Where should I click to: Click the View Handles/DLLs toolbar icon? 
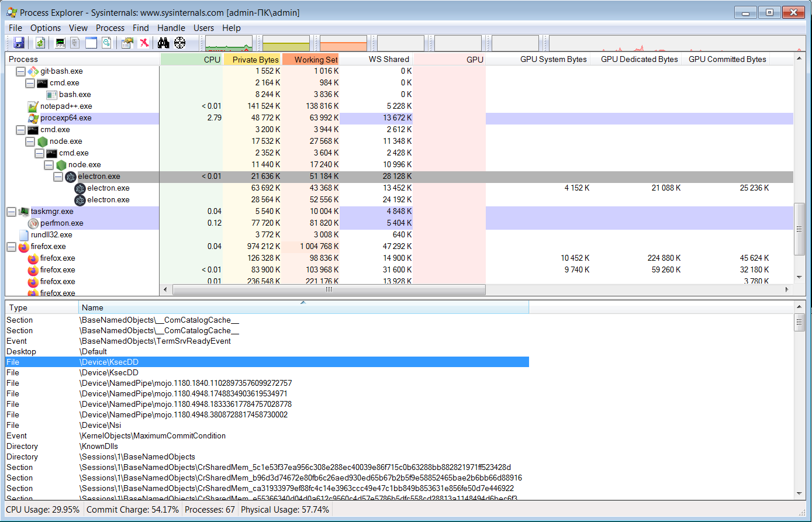click(106, 43)
